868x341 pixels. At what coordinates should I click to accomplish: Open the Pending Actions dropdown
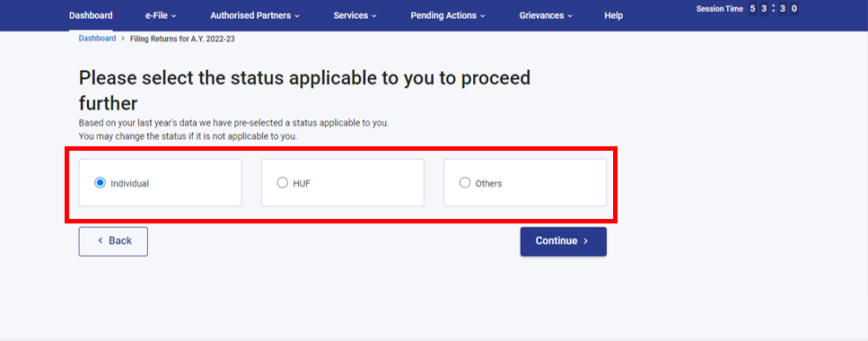click(448, 15)
